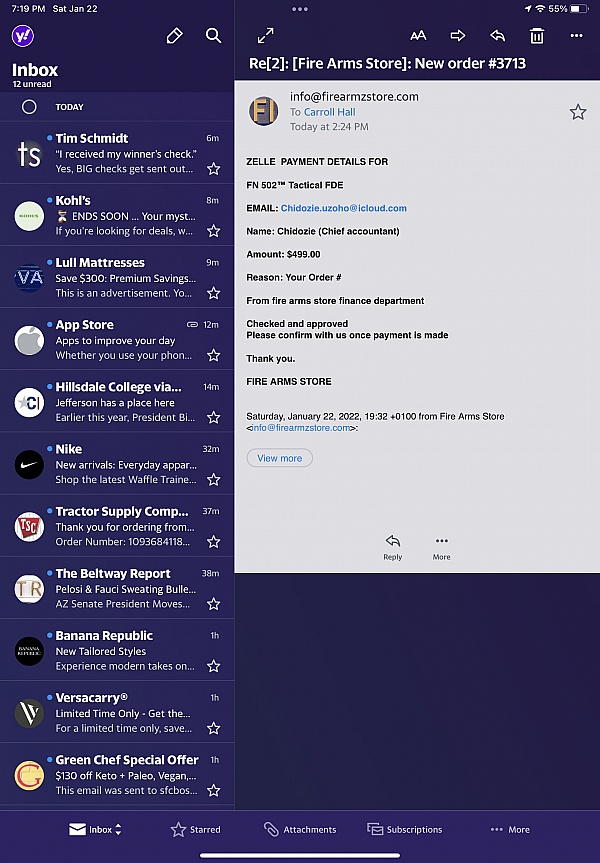Star the open Fire Arms Store email
Screen dimensions: 600x863
click(x=578, y=112)
